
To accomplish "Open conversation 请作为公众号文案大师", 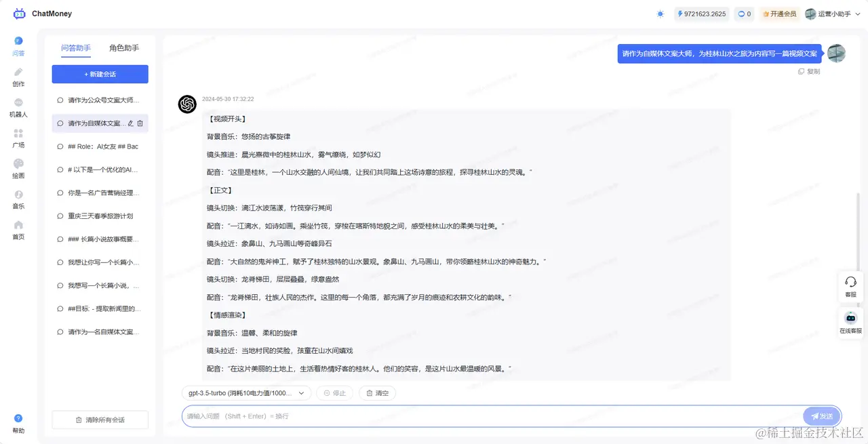I will click(100, 100).
